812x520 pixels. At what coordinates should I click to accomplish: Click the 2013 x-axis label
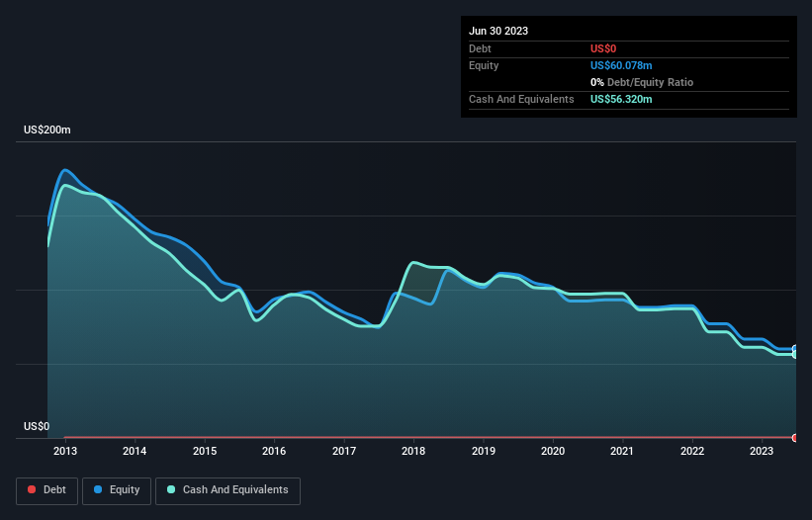[x=65, y=451]
